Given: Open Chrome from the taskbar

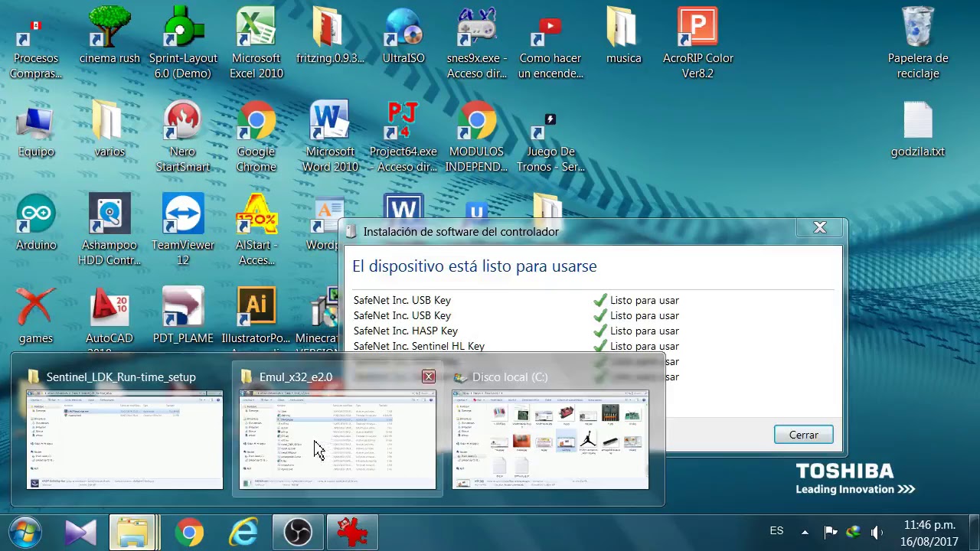Looking at the screenshot, I should tap(189, 533).
